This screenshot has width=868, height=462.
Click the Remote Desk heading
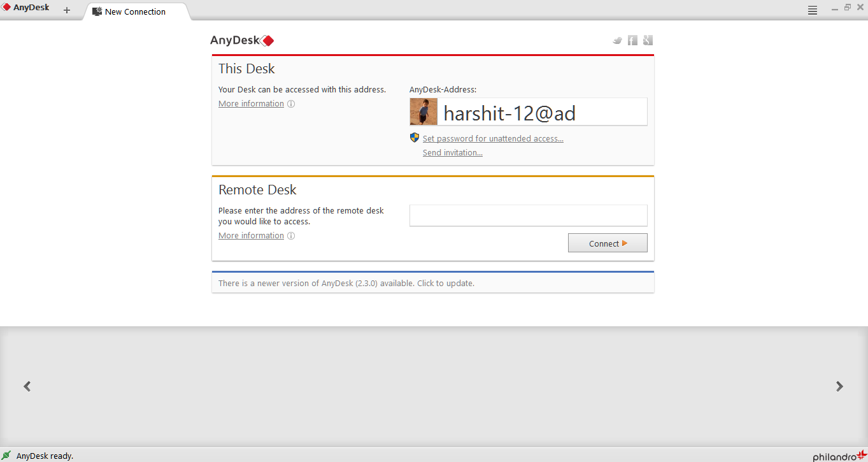click(257, 190)
